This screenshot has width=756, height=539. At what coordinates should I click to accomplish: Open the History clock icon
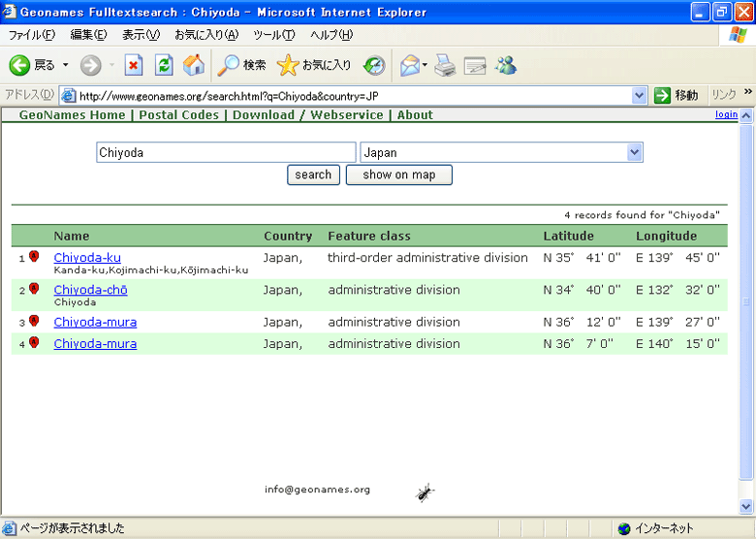pos(374,65)
